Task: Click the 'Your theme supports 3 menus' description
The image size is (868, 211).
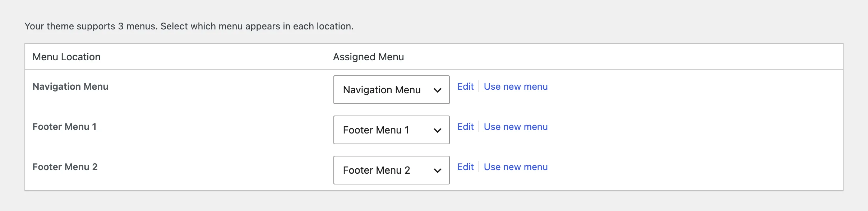Action: pyautogui.click(x=189, y=26)
